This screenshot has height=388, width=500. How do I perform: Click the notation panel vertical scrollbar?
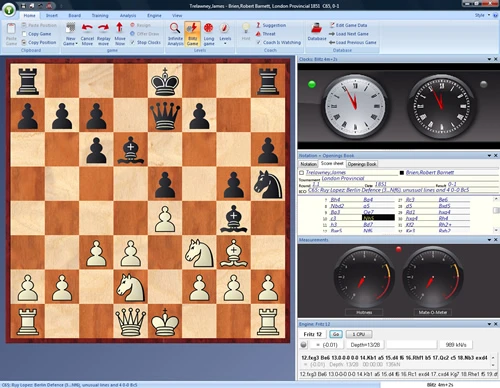pyautogui.click(x=496, y=214)
